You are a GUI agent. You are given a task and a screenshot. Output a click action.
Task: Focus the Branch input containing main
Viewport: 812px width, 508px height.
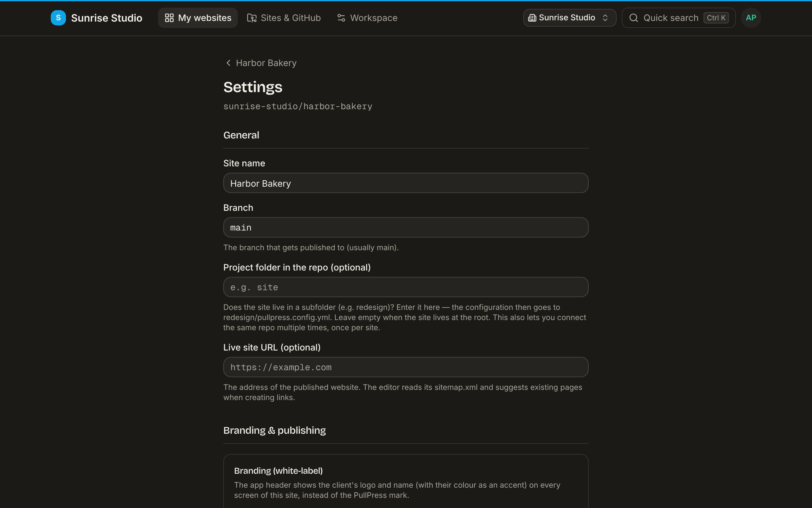(x=406, y=227)
